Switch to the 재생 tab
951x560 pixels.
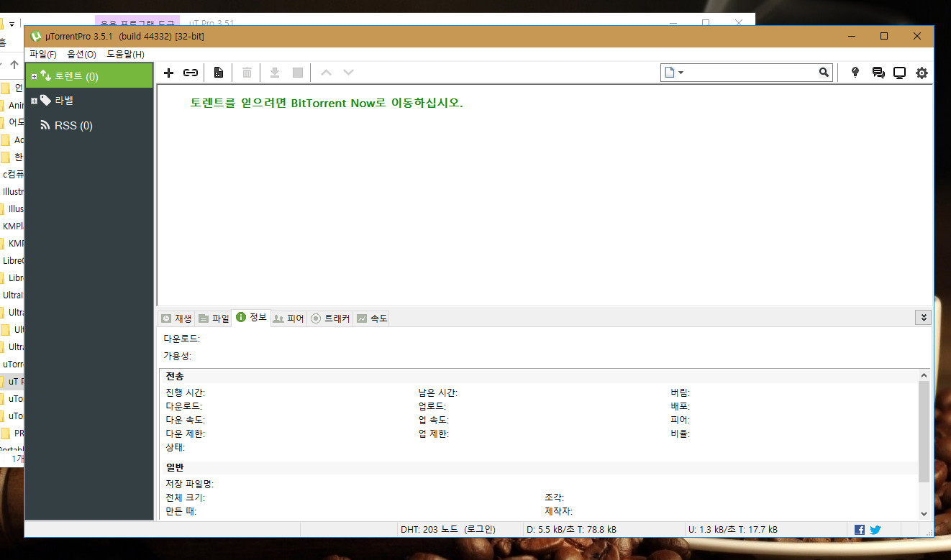(176, 318)
